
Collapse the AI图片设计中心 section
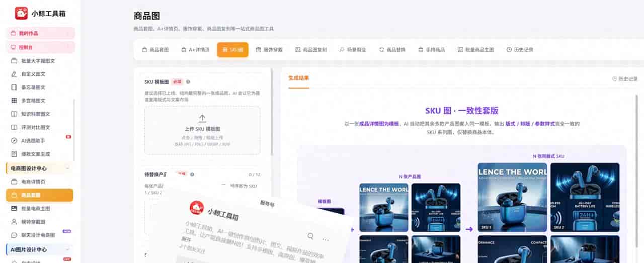point(67,249)
